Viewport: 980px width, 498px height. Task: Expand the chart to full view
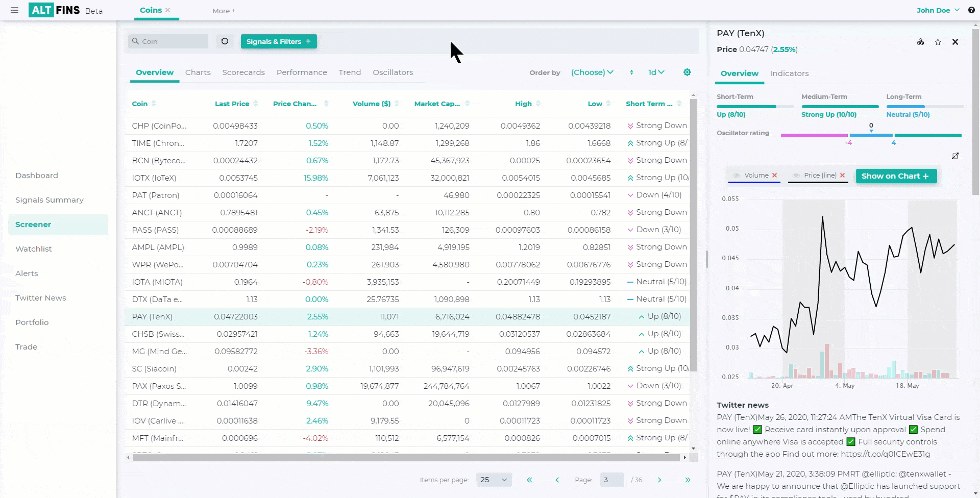955,156
